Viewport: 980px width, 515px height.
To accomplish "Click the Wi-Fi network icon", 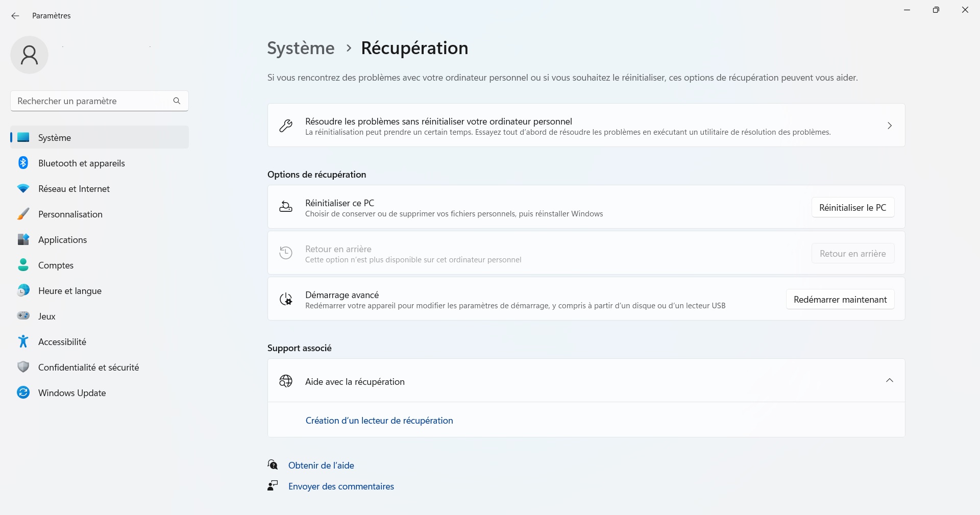I will [23, 188].
